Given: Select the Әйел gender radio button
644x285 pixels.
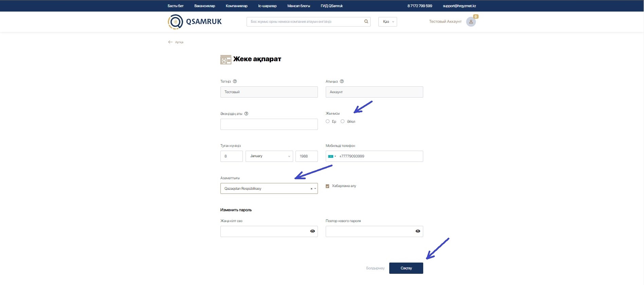Looking at the screenshot, I should click(342, 121).
